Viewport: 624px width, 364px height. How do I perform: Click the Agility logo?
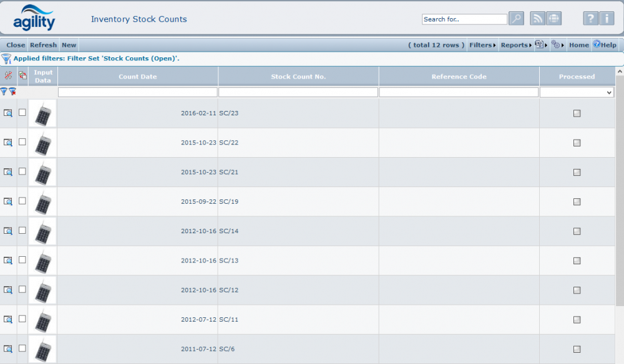click(x=34, y=18)
